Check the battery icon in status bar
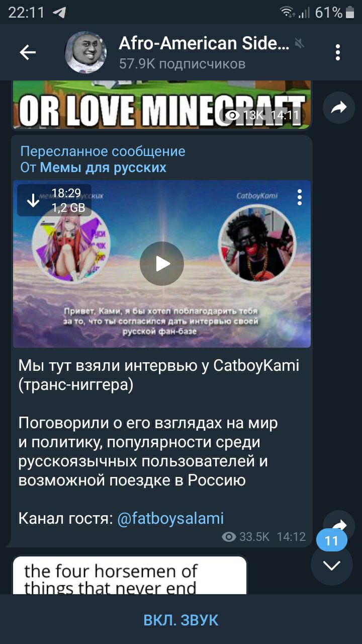The image size is (362, 644). [x=350, y=12]
